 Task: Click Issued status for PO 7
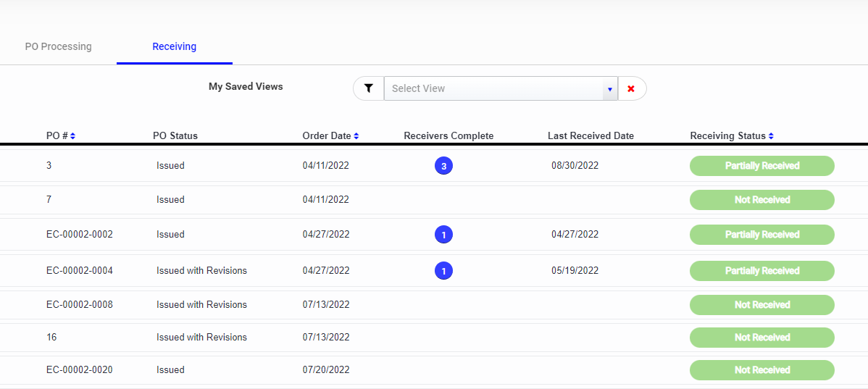point(170,200)
